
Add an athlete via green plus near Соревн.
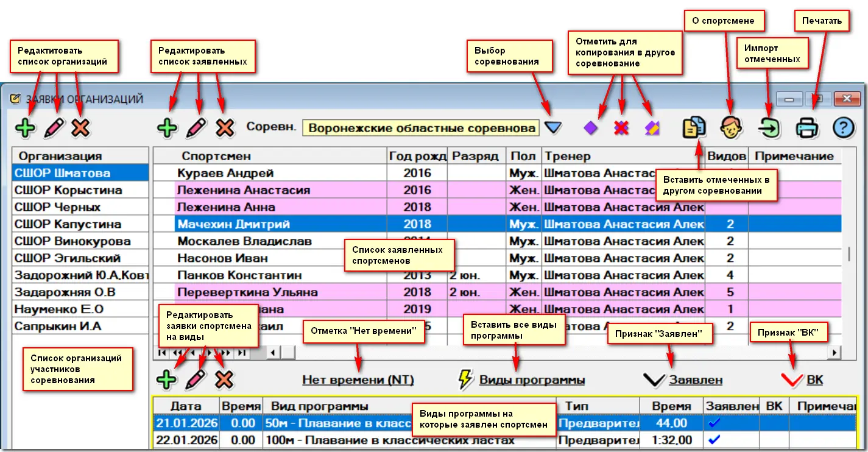168,128
